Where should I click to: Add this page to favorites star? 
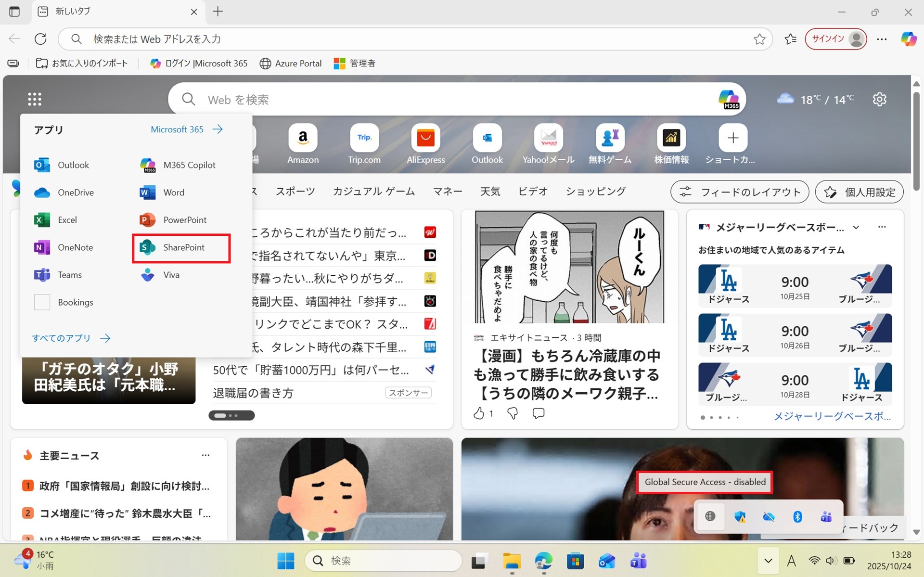[759, 39]
